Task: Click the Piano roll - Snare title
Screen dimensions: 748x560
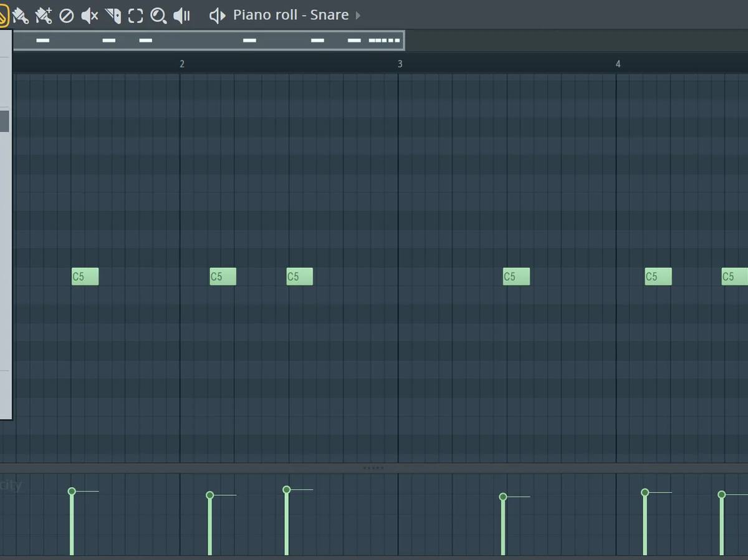Action: [x=290, y=15]
